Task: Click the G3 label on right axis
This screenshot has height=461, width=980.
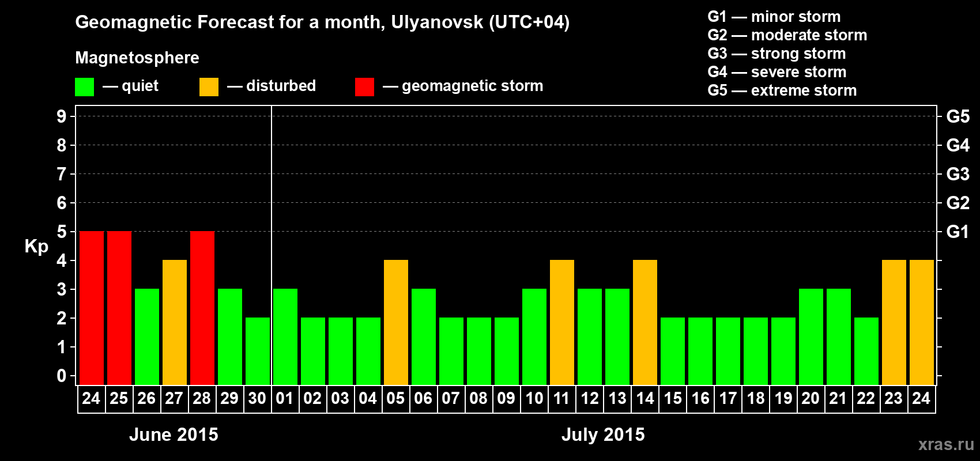Action: 958,174
